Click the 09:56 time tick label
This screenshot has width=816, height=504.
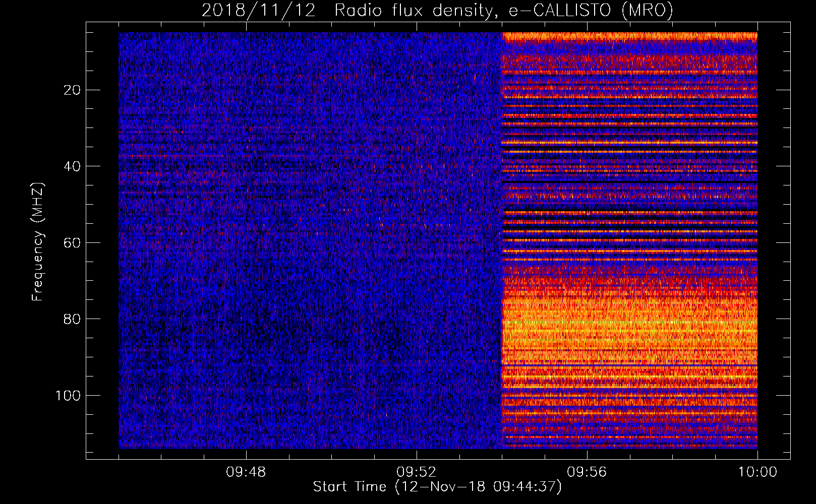tap(587, 472)
